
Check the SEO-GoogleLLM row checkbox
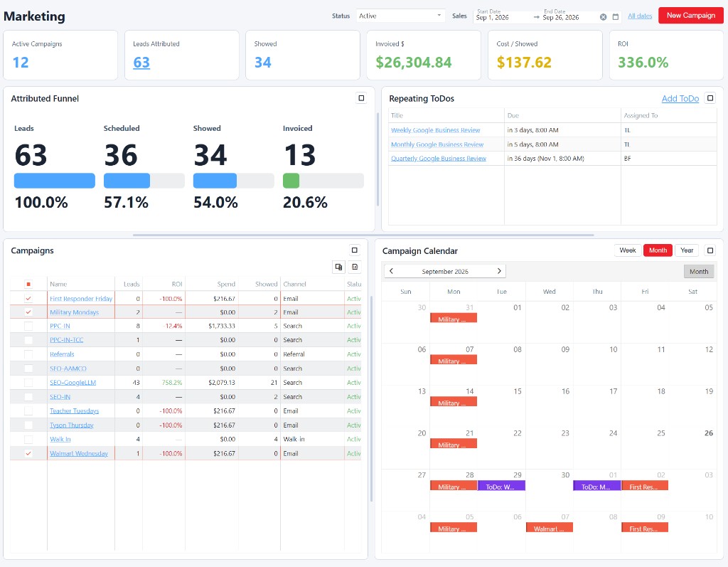[x=28, y=383]
